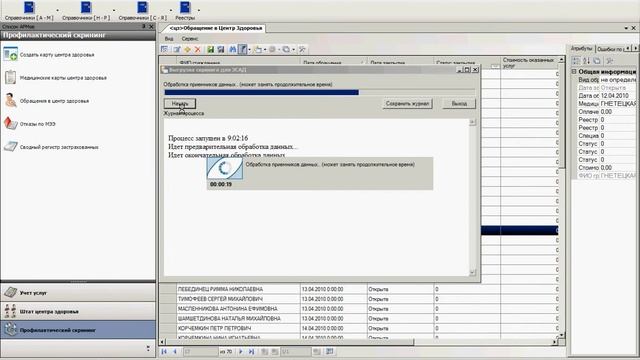Screen dimensions: 640x360
Task: Open 'Учет услуг' sidebar section
Action: click(x=78, y=293)
